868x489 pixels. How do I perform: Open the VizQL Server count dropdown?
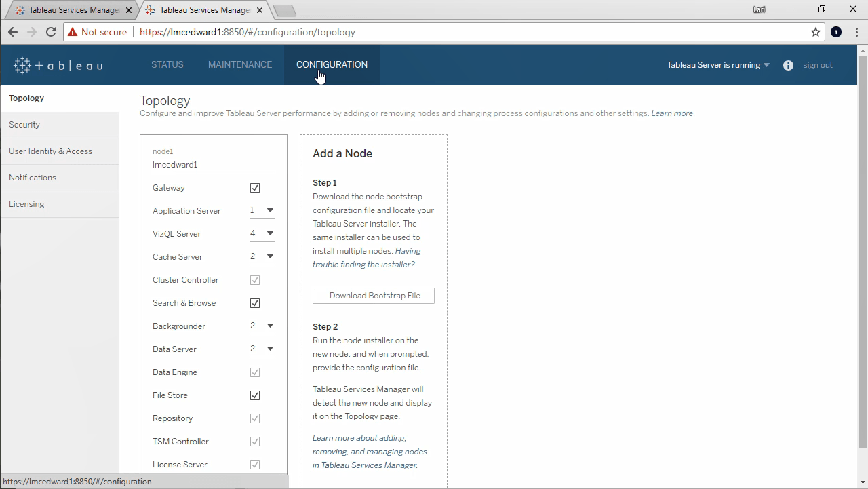(262, 234)
